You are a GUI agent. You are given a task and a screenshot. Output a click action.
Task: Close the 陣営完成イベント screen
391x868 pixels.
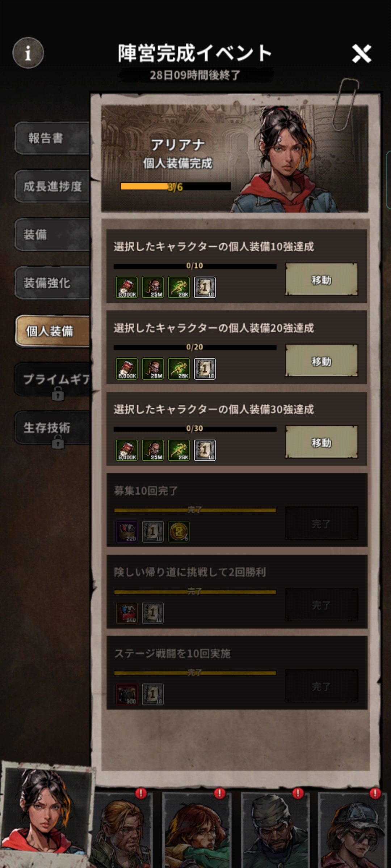(362, 54)
